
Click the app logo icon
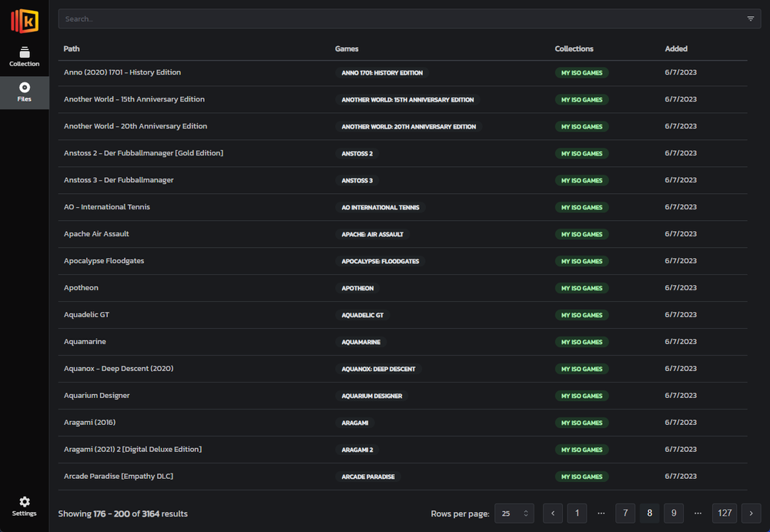click(25, 21)
